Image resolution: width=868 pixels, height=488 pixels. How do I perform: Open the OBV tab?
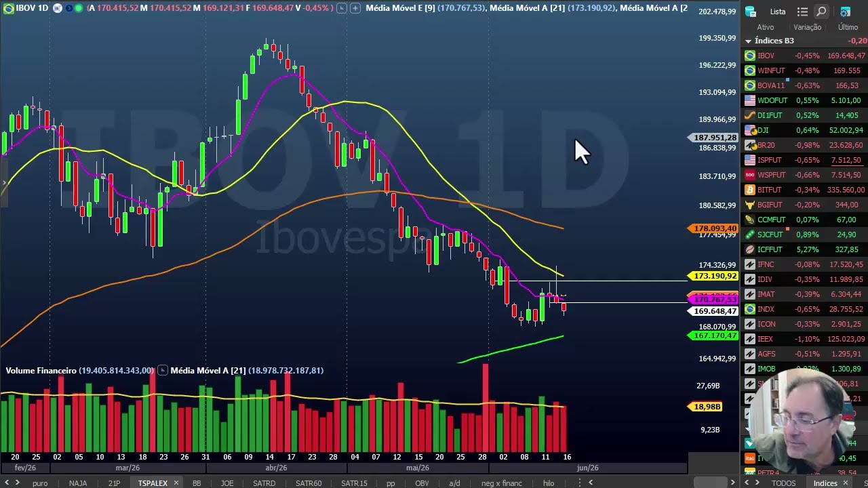(422, 483)
